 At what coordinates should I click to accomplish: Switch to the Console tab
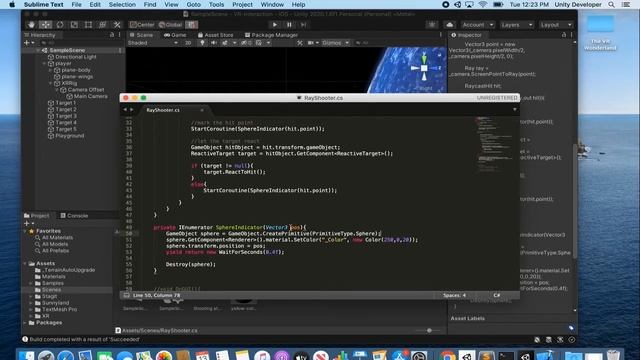click(74, 216)
